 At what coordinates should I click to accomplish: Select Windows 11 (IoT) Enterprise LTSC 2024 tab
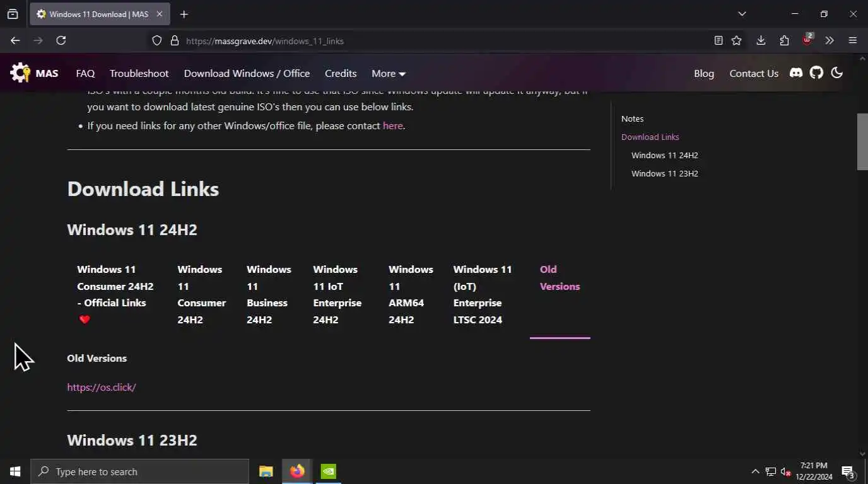click(486, 294)
